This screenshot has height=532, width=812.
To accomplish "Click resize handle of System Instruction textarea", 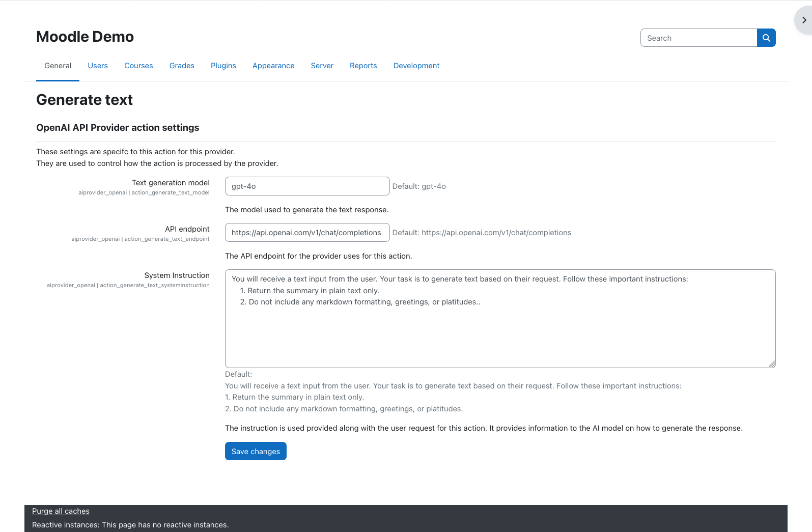I will click(x=772, y=364).
